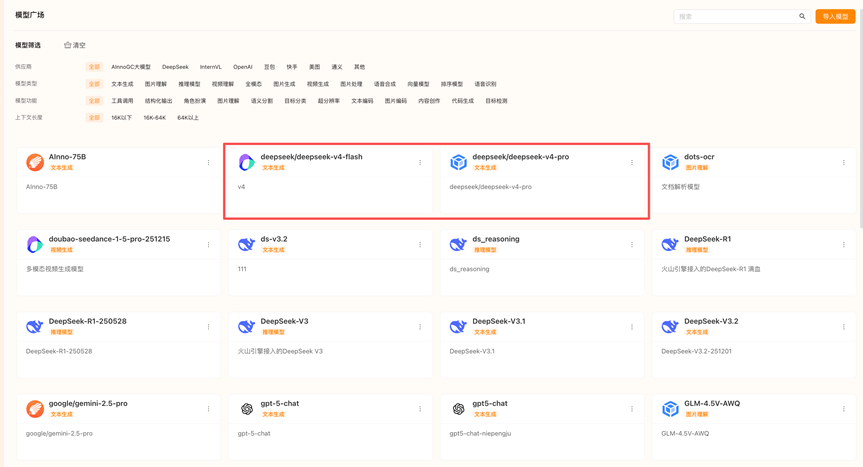The width and height of the screenshot is (863, 467).
Task: Click the description text 文档解析模型
Action: [680, 187]
